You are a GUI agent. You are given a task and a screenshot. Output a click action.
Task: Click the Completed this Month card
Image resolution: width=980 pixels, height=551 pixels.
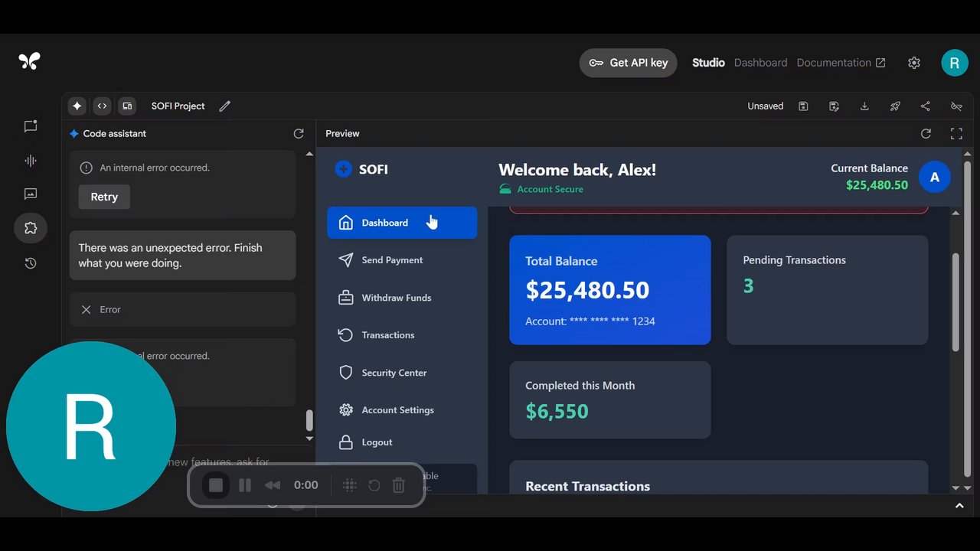(610, 400)
